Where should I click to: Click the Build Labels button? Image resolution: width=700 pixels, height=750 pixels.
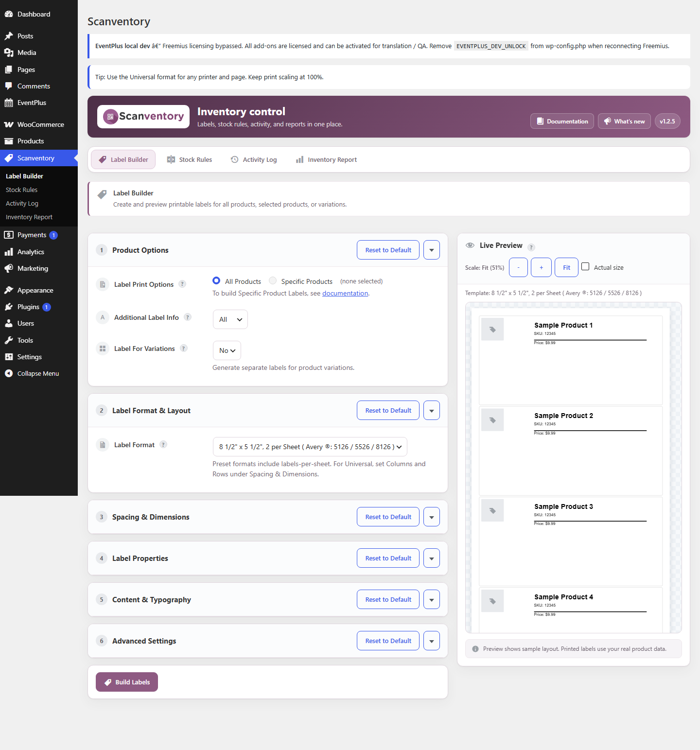127,682
